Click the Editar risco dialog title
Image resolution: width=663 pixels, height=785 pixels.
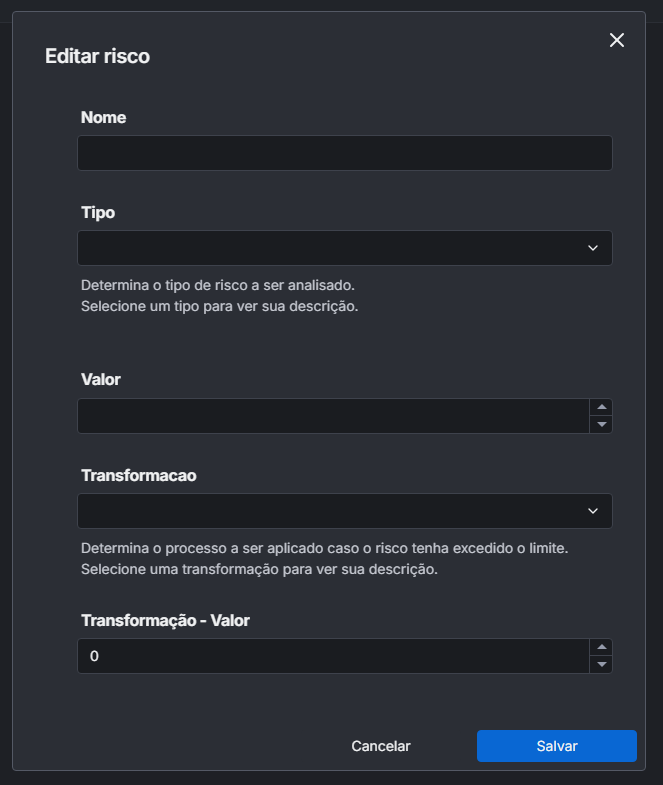click(x=97, y=56)
